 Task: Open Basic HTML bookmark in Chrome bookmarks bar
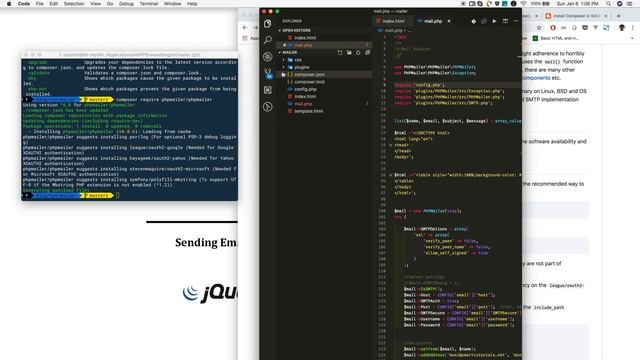[556, 38]
